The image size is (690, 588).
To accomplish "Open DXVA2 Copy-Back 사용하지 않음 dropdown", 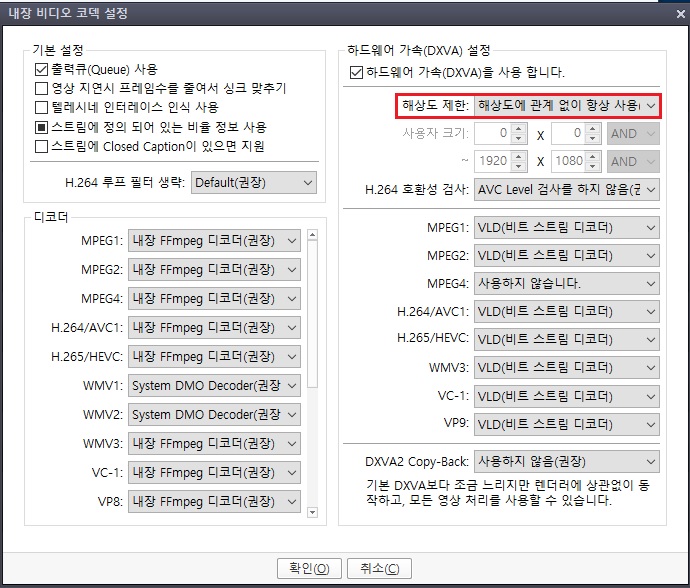I will (567, 461).
